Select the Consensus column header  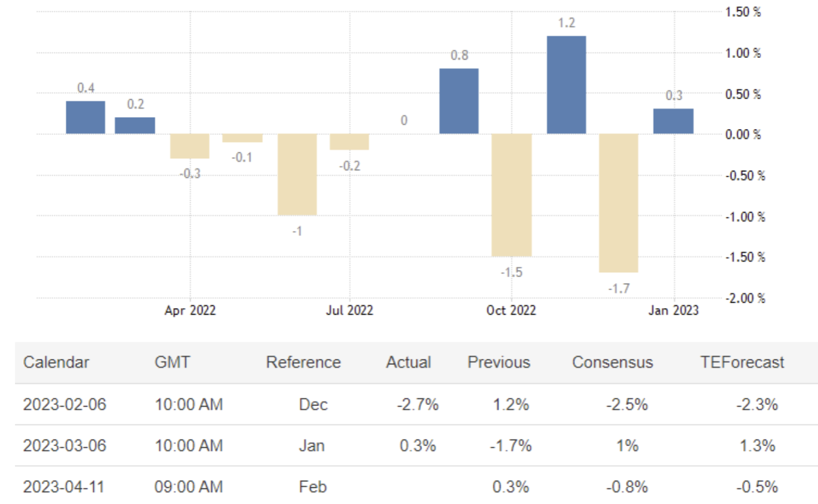click(612, 362)
